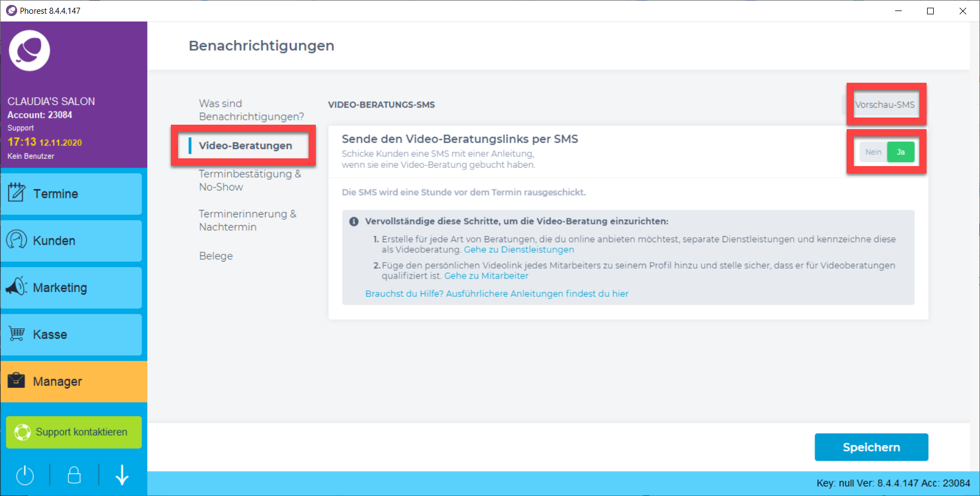Click the down arrow icon in sidebar
Screen dimensions: 980x496
[x=122, y=475]
